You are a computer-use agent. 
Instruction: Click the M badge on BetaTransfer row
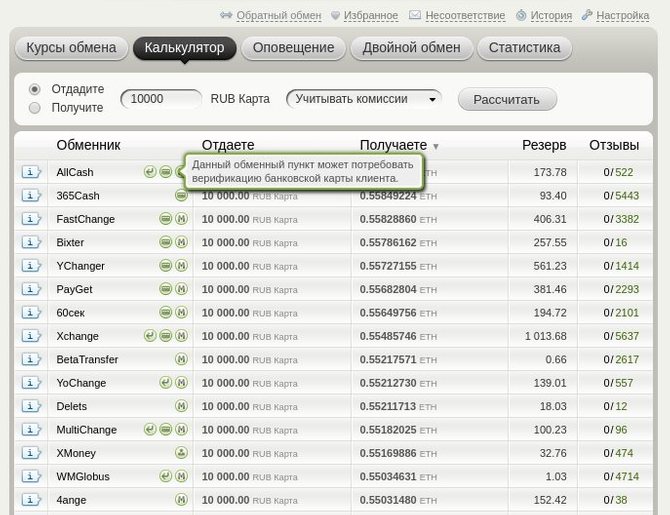(x=182, y=359)
